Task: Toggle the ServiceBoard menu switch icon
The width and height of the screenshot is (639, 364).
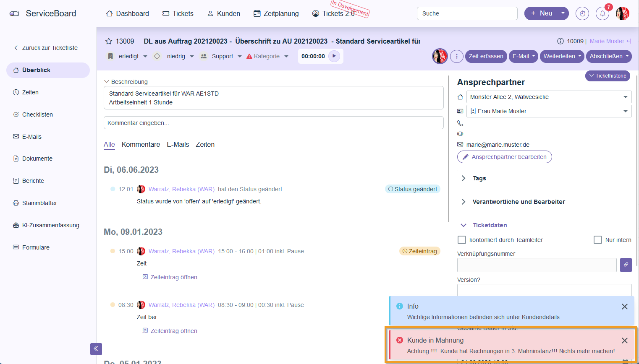Action: (14, 13)
